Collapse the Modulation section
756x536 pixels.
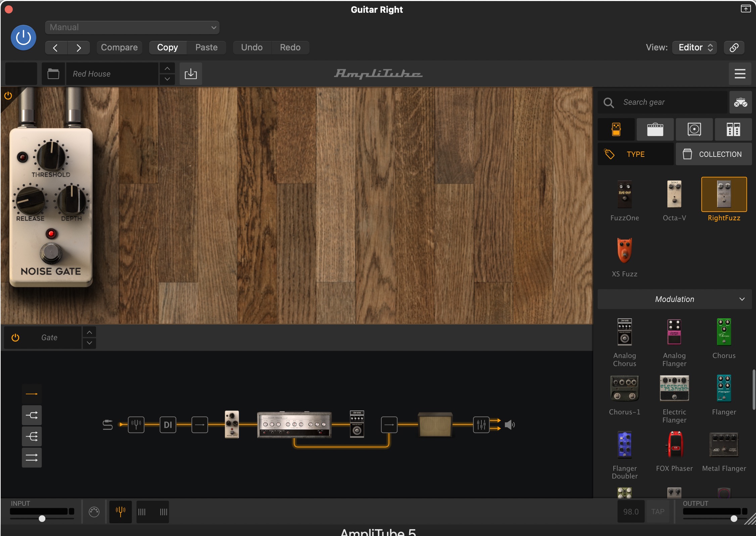pos(675,299)
